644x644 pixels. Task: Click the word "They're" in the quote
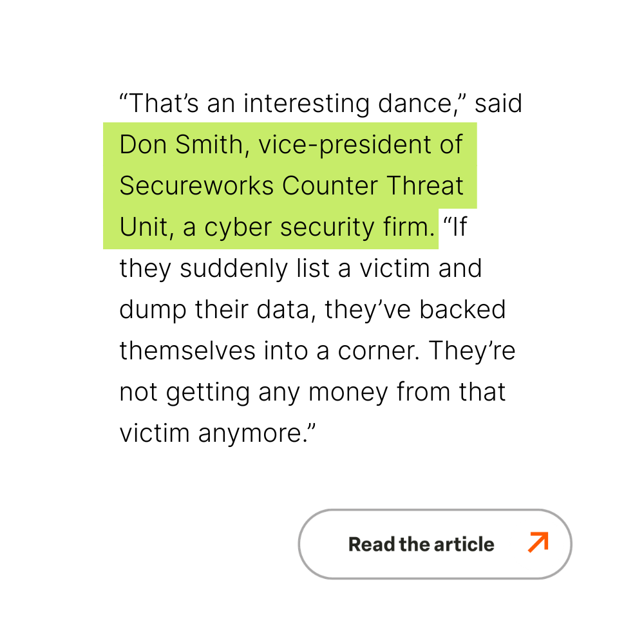click(472, 350)
